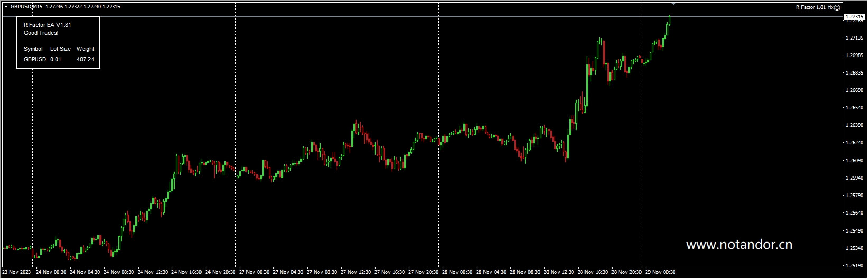Open the one-click trading arrow beside GBPUSD,M15

tap(6, 7)
